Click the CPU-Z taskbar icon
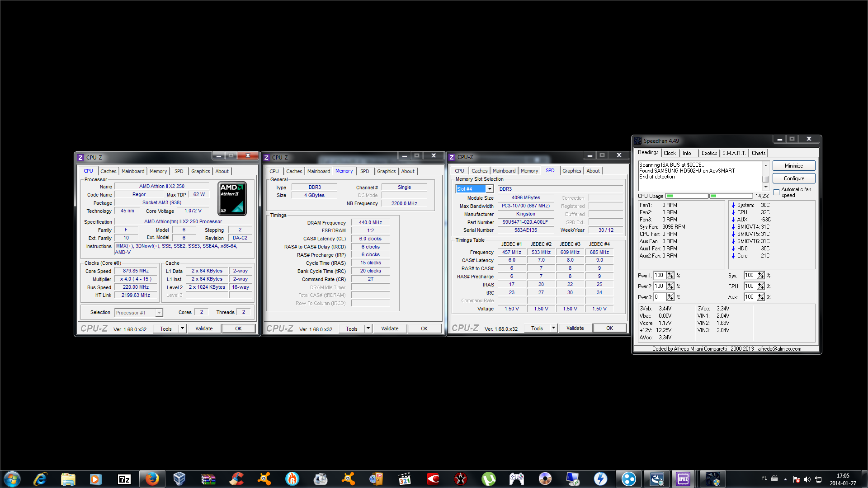 tap(683, 479)
